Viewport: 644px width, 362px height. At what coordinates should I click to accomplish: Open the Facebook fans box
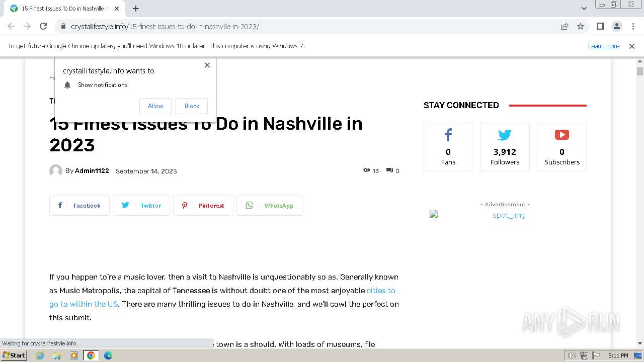[448, 146]
